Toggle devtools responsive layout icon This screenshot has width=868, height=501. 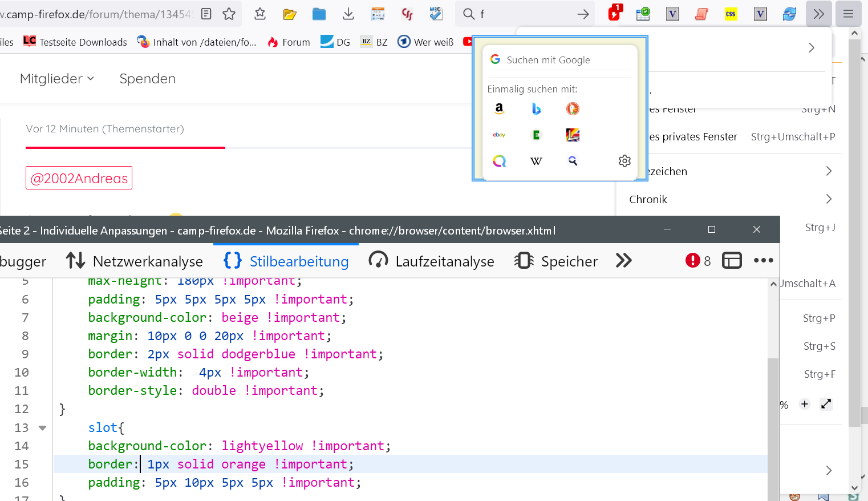coord(732,261)
